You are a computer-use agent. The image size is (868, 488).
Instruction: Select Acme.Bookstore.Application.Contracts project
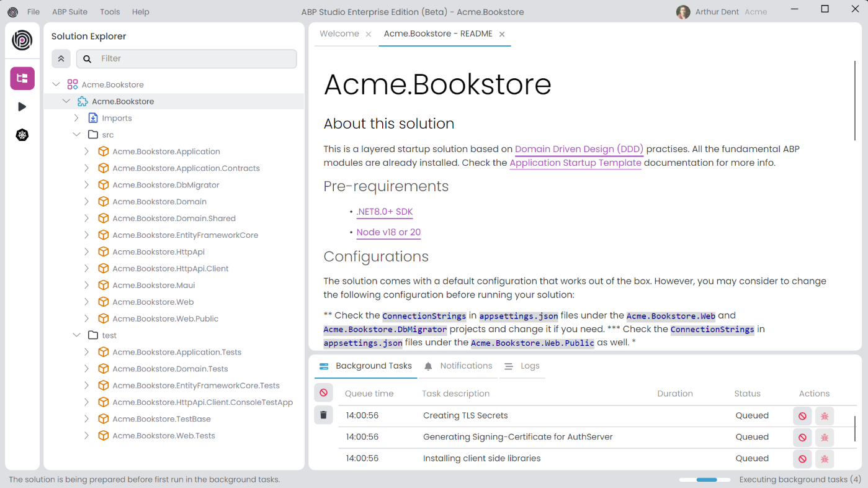coord(186,168)
